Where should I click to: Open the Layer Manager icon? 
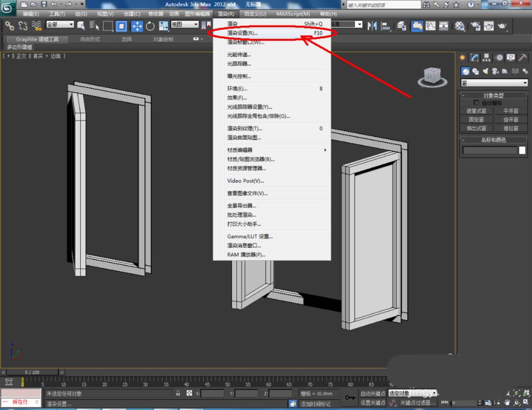click(x=402, y=26)
